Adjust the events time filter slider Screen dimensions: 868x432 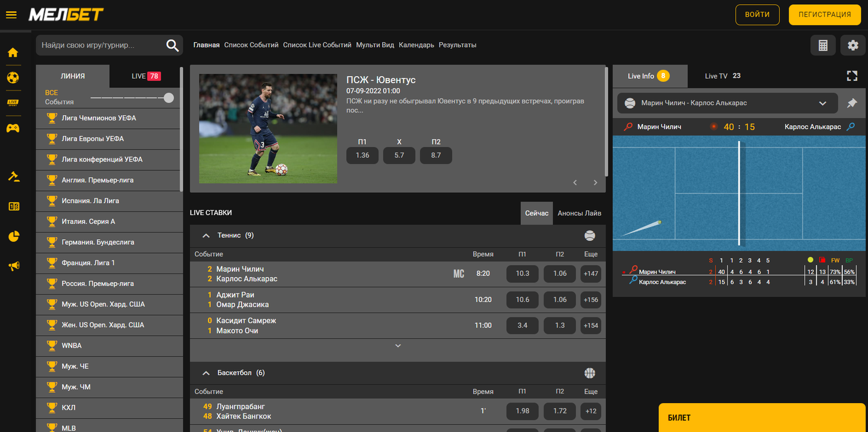click(169, 98)
